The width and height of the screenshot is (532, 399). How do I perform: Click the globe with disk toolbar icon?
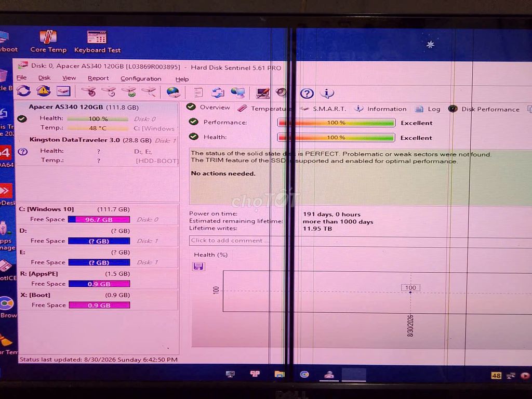click(x=174, y=92)
